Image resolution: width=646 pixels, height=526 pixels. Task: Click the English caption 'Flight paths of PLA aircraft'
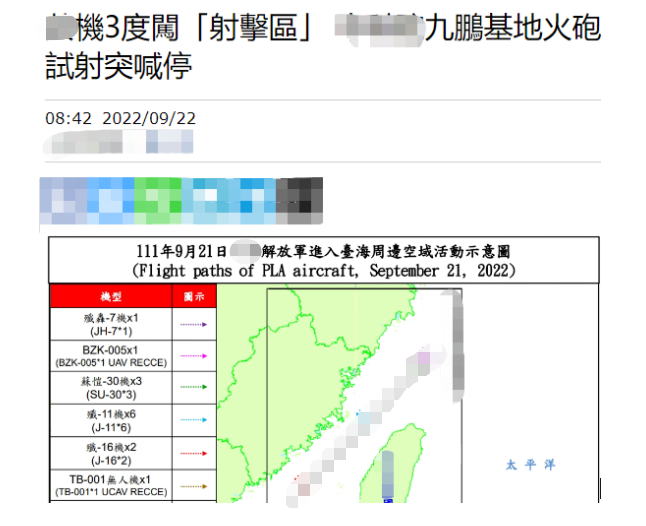[x=324, y=271]
